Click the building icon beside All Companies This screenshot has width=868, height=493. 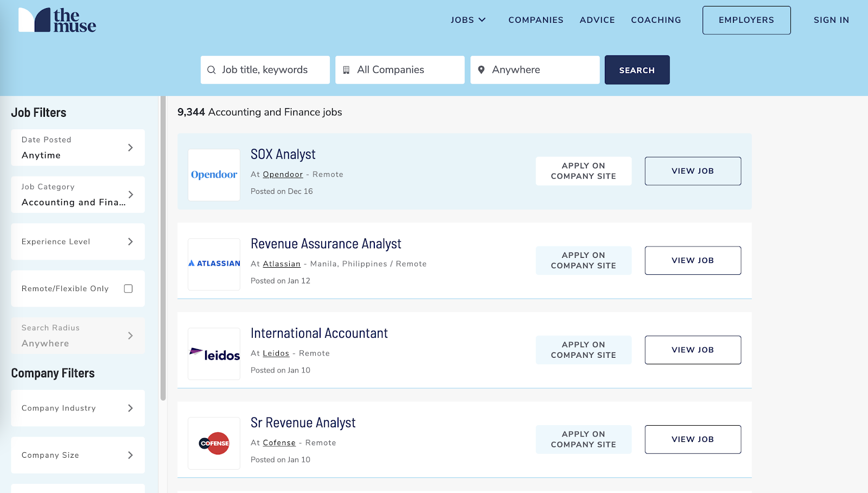click(x=346, y=70)
